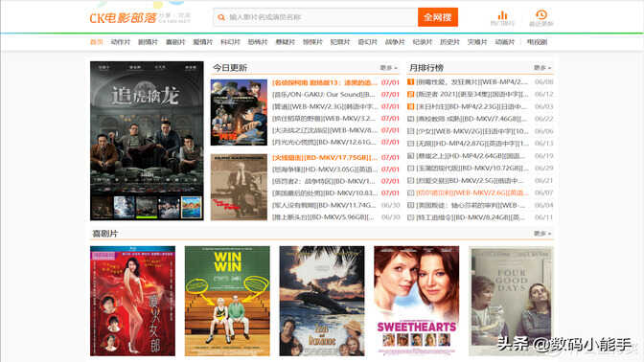Go to 首页 home tab
Viewport: 644px width, 362px height.
click(97, 42)
